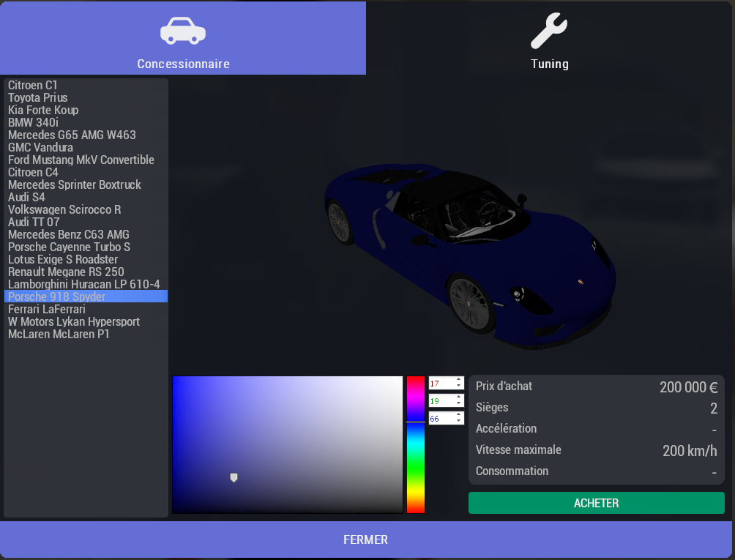735x560 pixels.
Task: Click the Consommation label
Action: point(512,471)
